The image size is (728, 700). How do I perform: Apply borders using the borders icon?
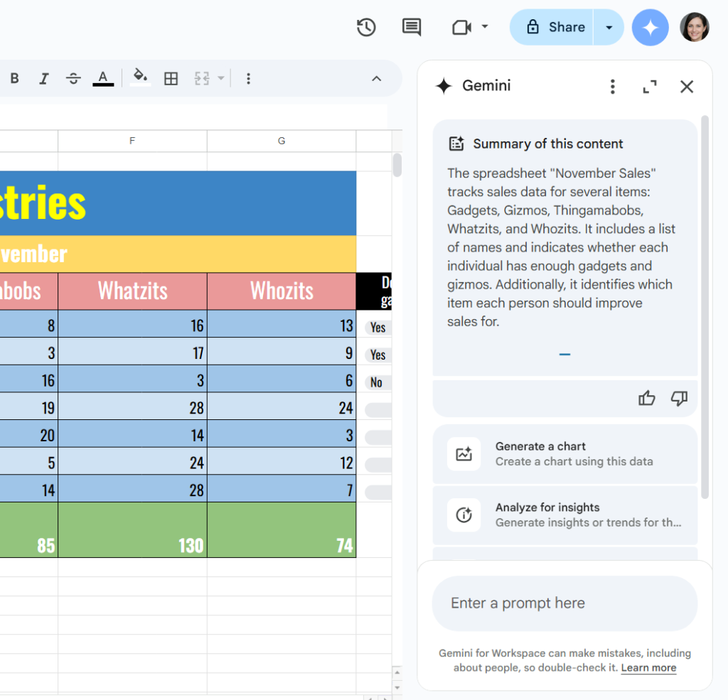[171, 79]
